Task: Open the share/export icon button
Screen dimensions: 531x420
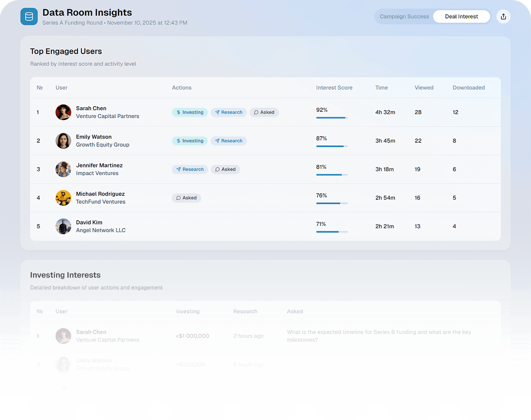Action: [503, 16]
